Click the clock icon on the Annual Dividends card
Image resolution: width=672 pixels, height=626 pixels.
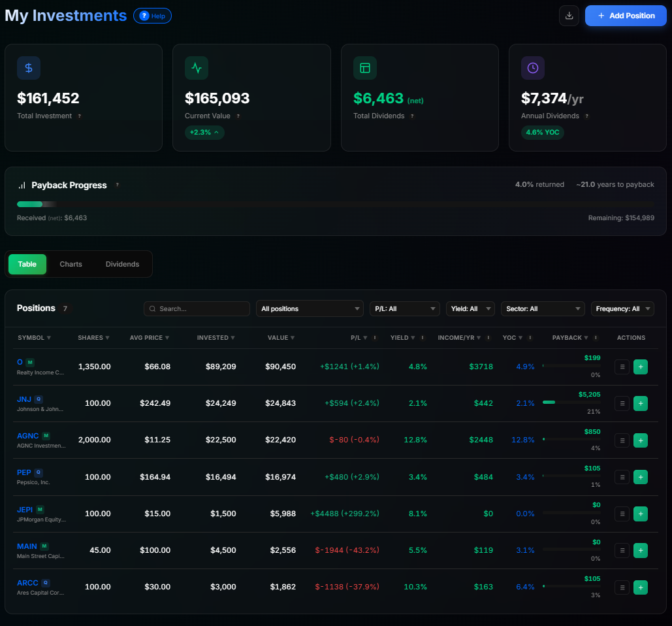(532, 68)
